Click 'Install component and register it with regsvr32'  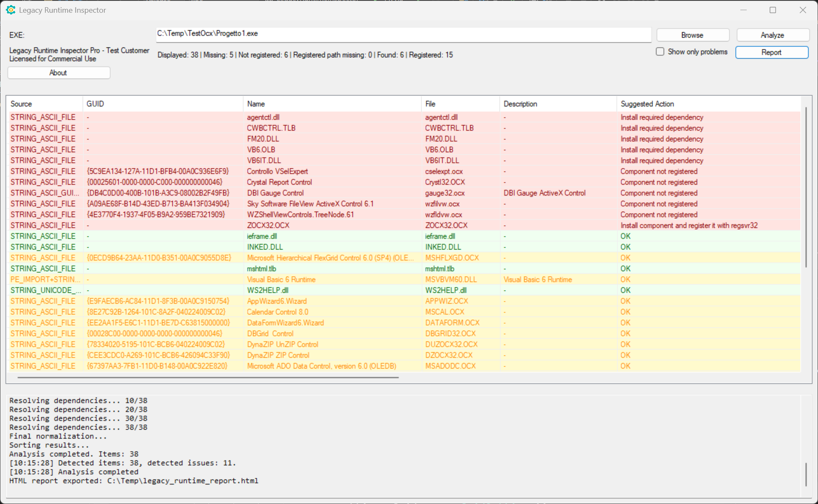click(689, 225)
